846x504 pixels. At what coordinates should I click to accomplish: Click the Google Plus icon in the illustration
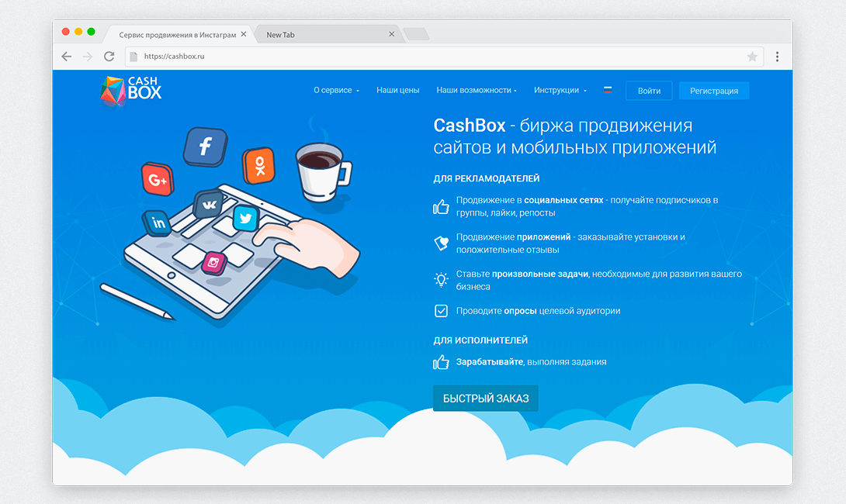[x=158, y=179]
